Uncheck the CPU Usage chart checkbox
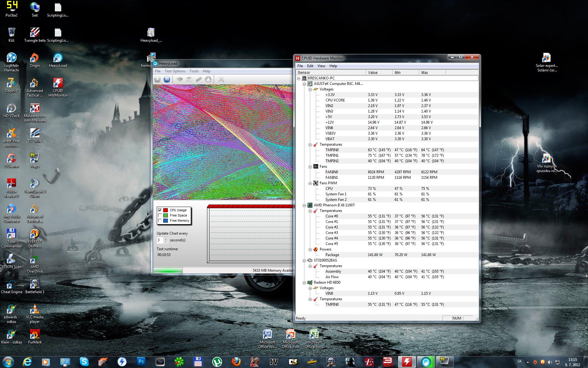Screen dimensions: 588x368 coord(160,210)
